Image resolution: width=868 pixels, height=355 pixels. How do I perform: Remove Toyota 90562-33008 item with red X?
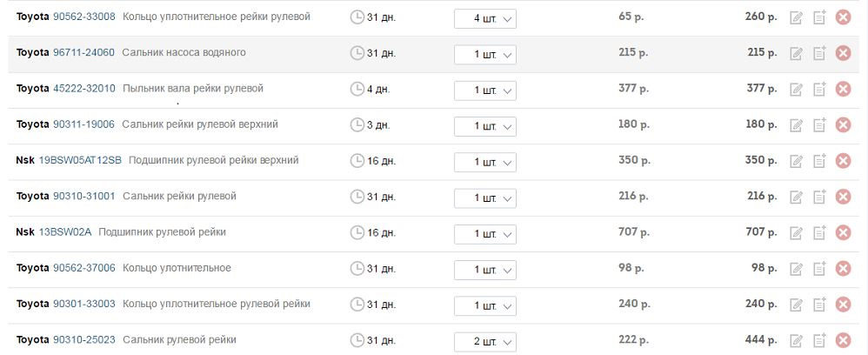(x=842, y=17)
